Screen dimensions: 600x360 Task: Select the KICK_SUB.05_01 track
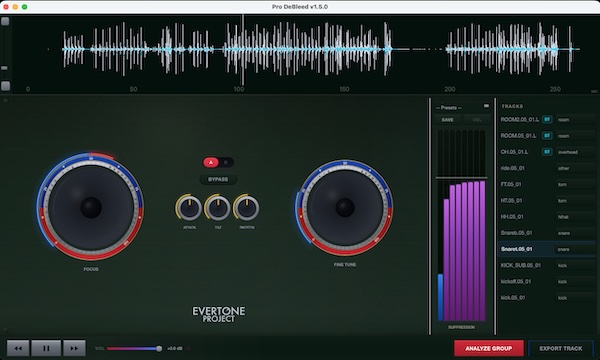[x=521, y=265]
